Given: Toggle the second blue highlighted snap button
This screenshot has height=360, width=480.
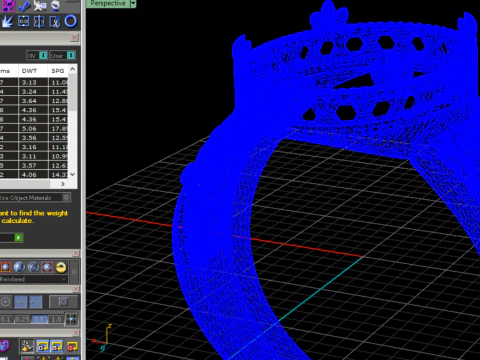Looking at the screenshot, I should pyautogui.click(x=36, y=302).
